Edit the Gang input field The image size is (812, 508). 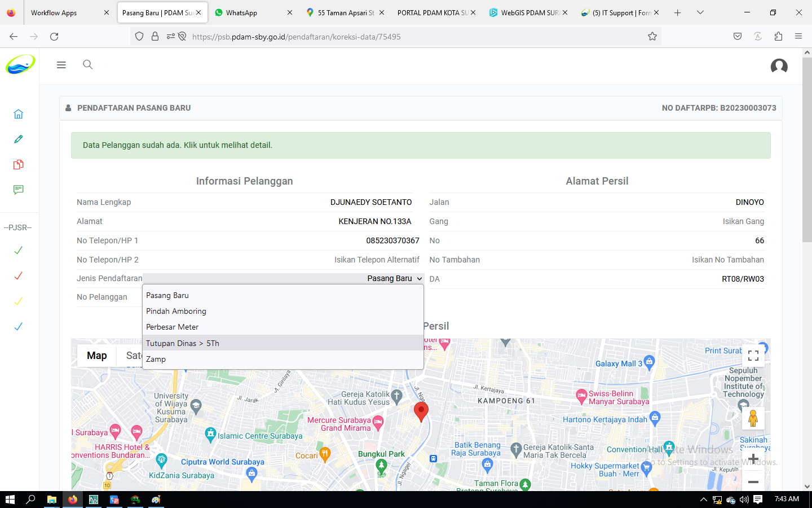(743, 221)
